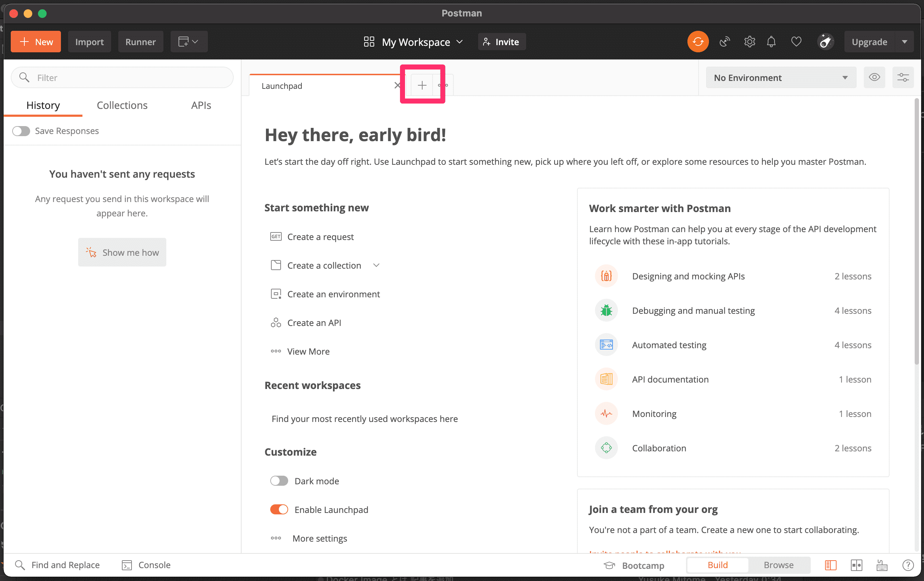Click the Create a request GET icon

pos(276,237)
